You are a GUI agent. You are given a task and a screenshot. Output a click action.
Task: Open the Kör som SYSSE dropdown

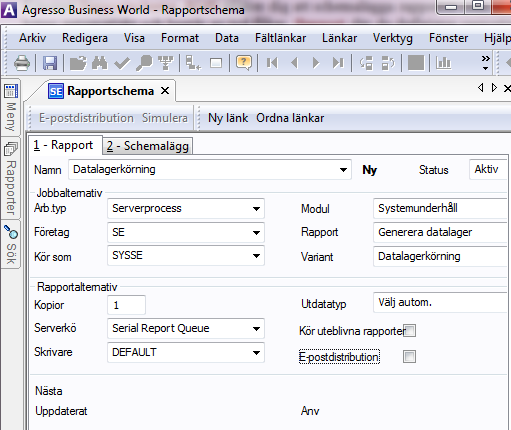(256, 256)
